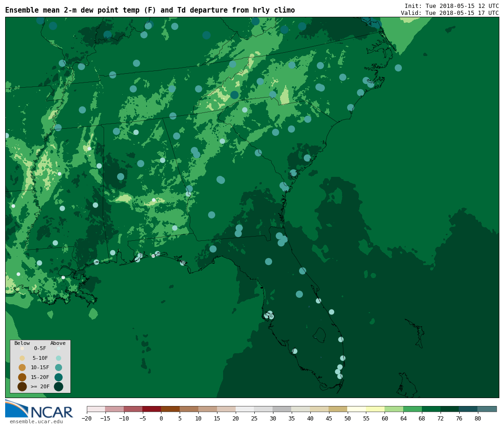Image resolution: width=504 pixels, height=427 pixels.
Task: Pick the 64 to 68 medium green swatch
Action: (413, 409)
